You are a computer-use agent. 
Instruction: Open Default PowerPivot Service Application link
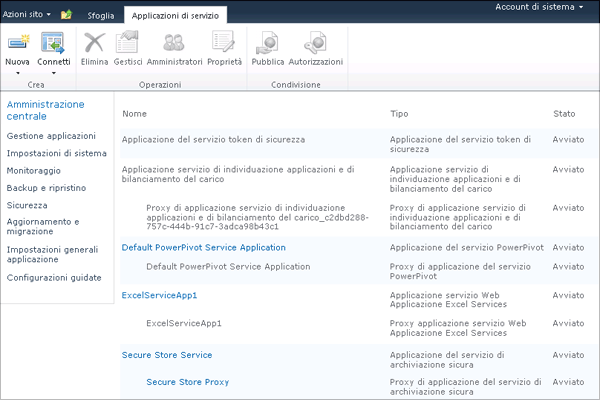(x=204, y=248)
